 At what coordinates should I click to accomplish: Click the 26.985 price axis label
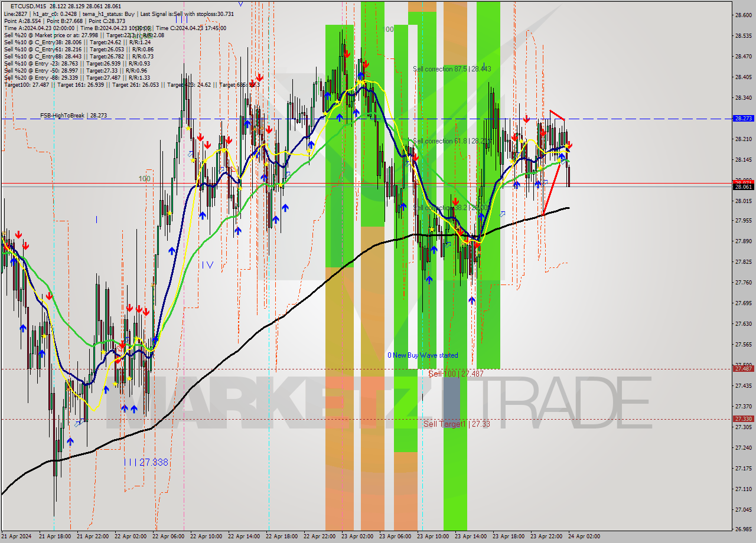pyautogui.click(x=743, y=529)
